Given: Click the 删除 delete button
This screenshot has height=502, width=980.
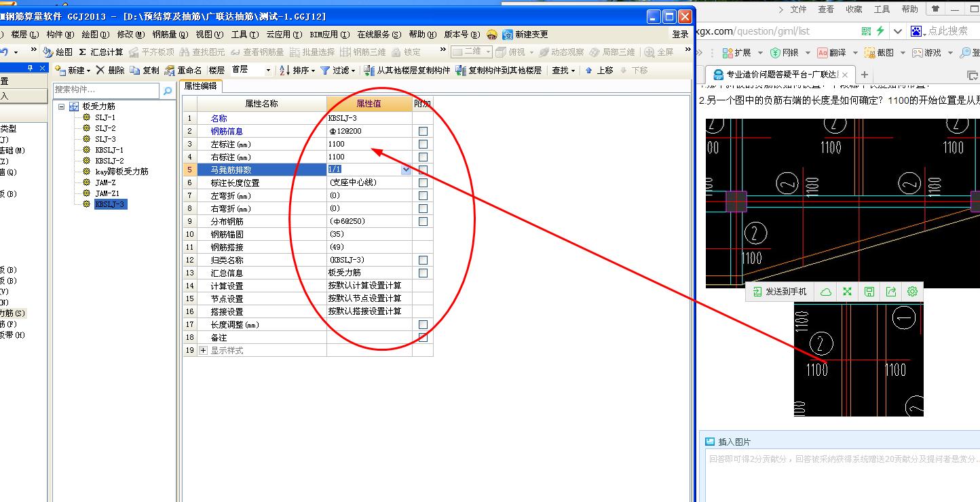Looking at the screenshot, I should point(110,70).
